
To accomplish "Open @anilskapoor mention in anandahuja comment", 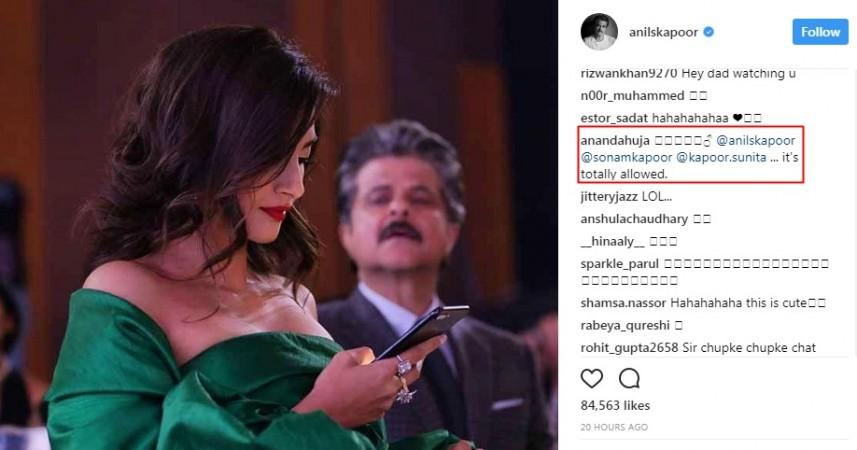I will point(755,141).
